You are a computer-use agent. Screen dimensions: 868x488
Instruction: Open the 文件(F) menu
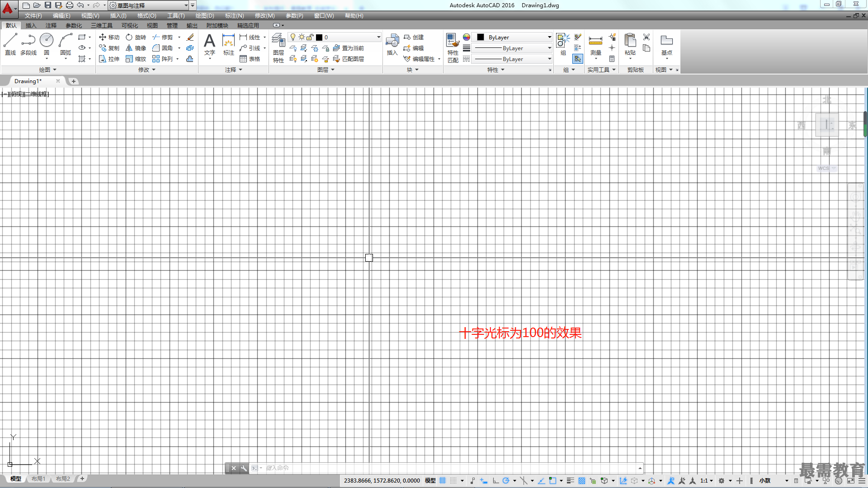click(33, 16)
